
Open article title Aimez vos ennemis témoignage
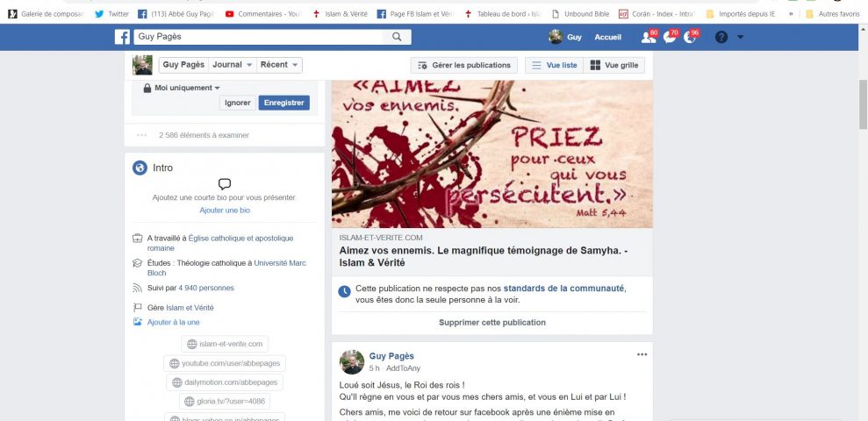[484, 257]
